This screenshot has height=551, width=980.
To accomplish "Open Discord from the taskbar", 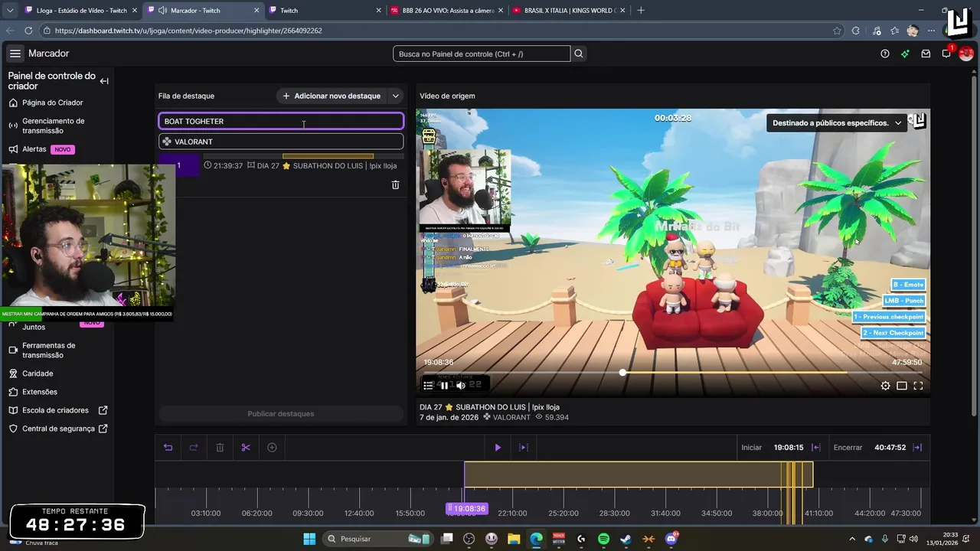I will (671, 539).
